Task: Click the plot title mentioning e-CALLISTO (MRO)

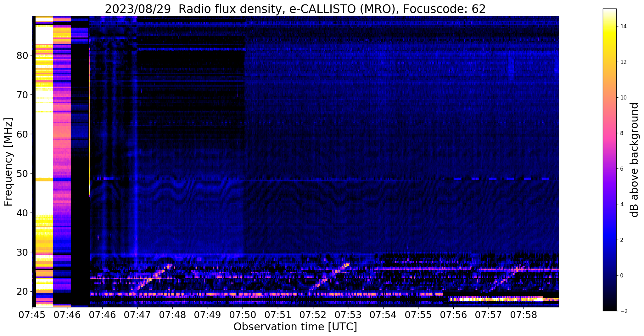Action: 295,9
